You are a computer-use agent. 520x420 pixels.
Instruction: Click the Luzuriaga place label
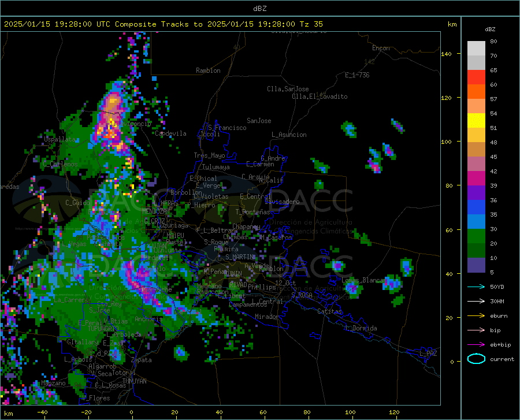[172, 226]
